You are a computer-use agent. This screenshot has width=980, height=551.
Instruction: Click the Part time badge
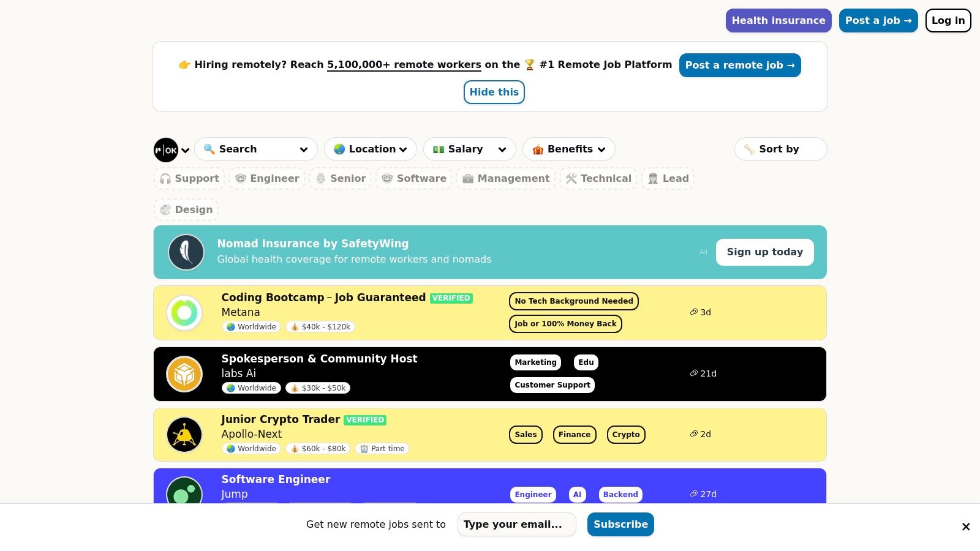[x=382, y=449]
